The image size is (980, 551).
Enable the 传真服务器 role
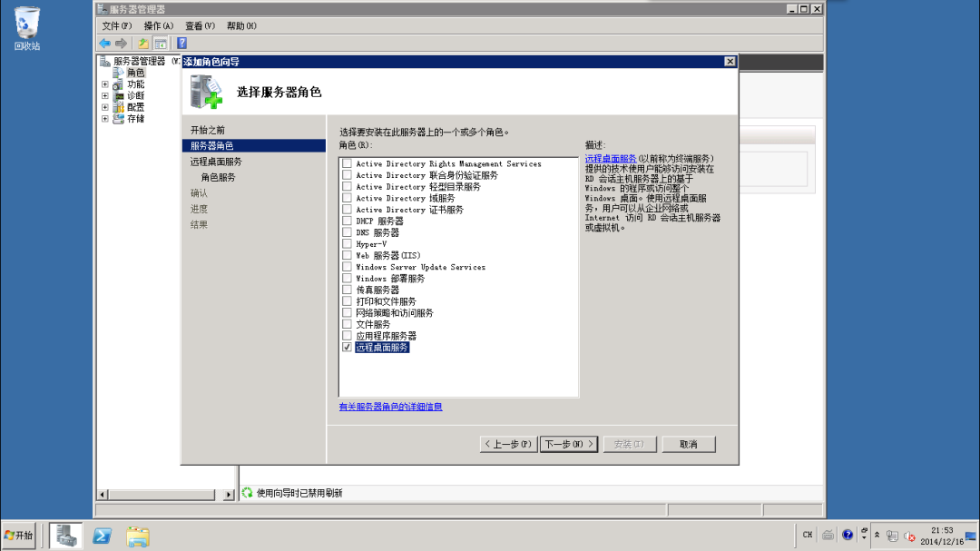[347, 290]
